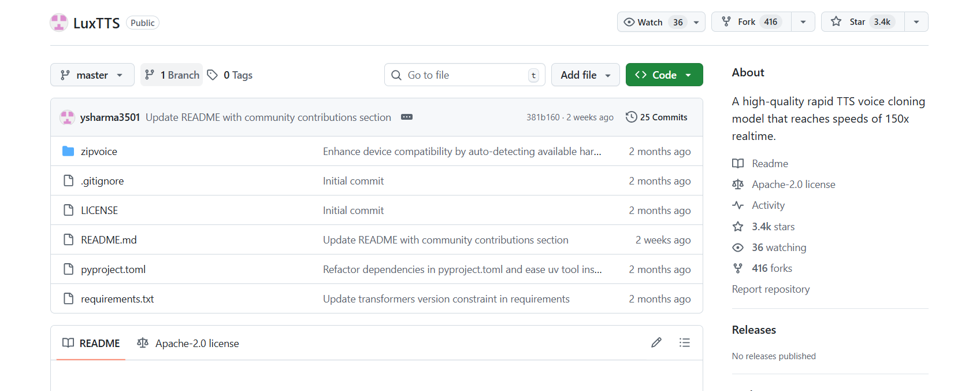Open the .gitignore file
The width and height of the screenshot is (980, 391).
[102, 181]
